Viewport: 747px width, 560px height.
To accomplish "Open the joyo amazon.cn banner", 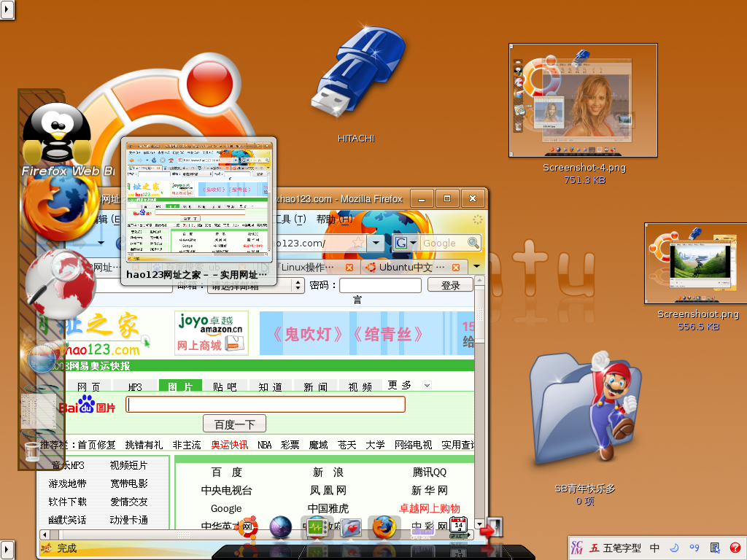I will [x=212, y=332].
